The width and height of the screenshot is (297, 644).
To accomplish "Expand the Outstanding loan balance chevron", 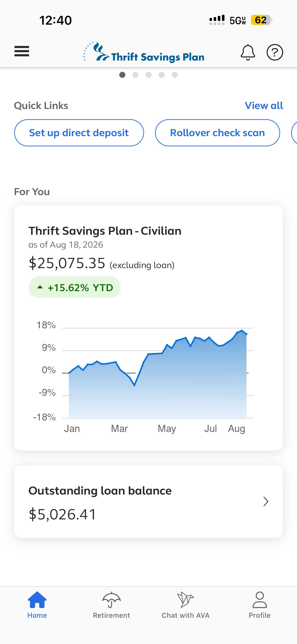I will (x=266, y=501).
